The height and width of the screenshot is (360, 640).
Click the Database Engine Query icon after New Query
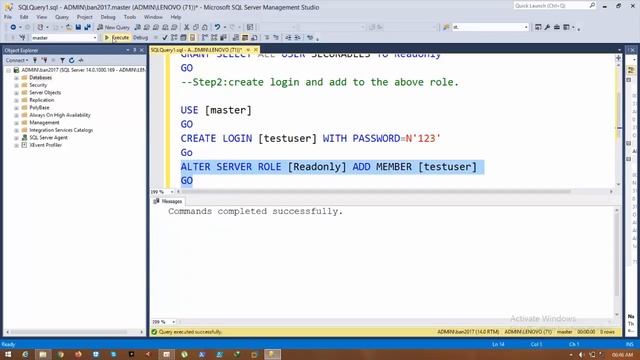click(x=138, y=27)
